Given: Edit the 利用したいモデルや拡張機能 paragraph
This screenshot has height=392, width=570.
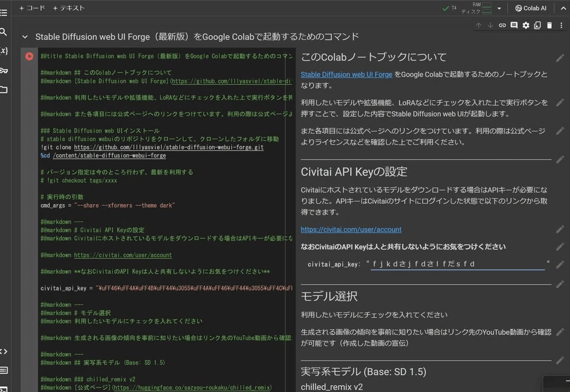Looking at the screenshot, I should pos(560,103).
